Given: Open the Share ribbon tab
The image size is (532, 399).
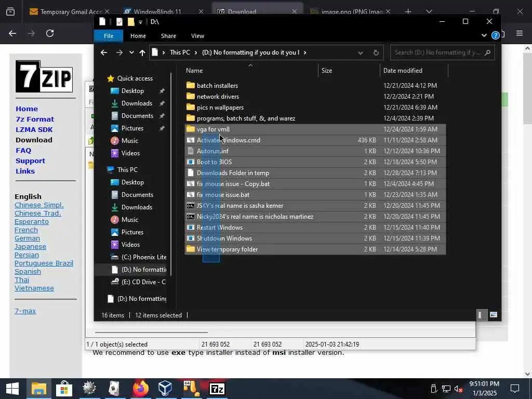Looking at the screenshot, I should point(168,36).
